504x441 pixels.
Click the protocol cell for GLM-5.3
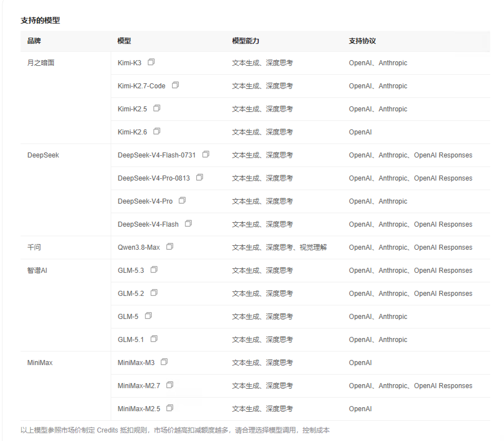[x=411, y=271]
